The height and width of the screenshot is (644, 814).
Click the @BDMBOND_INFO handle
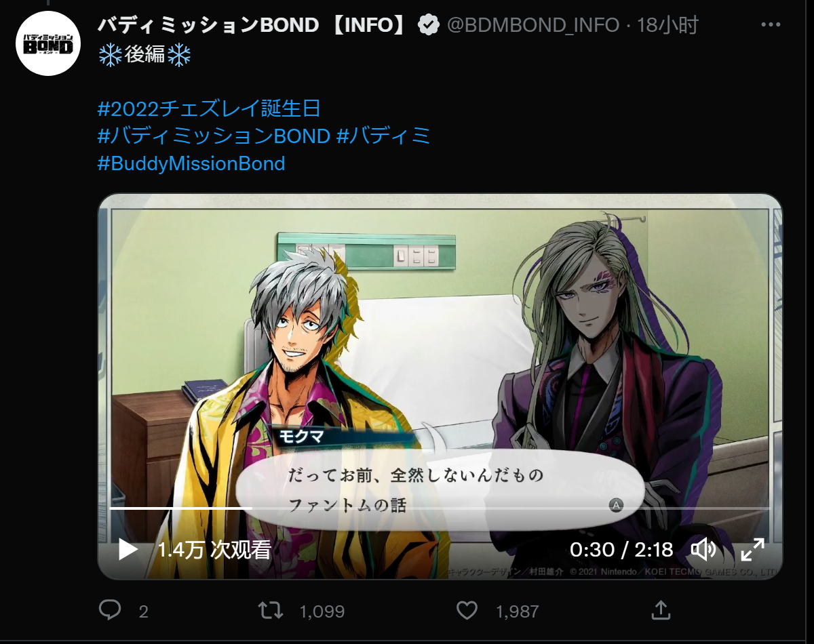[x=532, y=25]
